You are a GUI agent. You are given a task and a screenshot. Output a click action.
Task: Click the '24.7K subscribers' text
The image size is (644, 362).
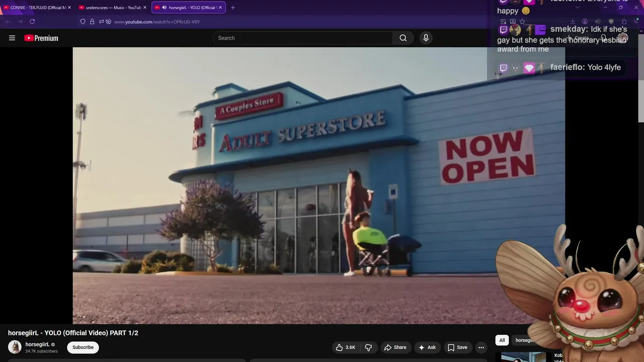42,351
